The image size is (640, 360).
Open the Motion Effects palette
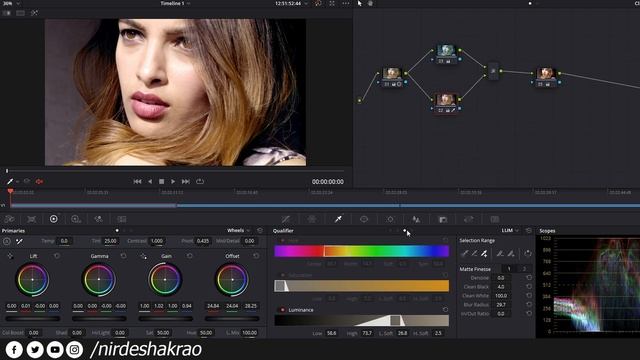click(98, 219)
